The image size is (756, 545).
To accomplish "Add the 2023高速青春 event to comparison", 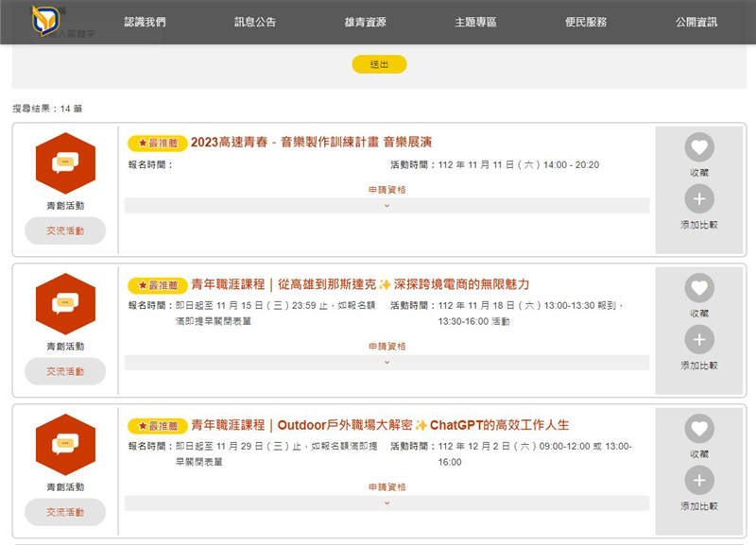I will coord(699,198).
